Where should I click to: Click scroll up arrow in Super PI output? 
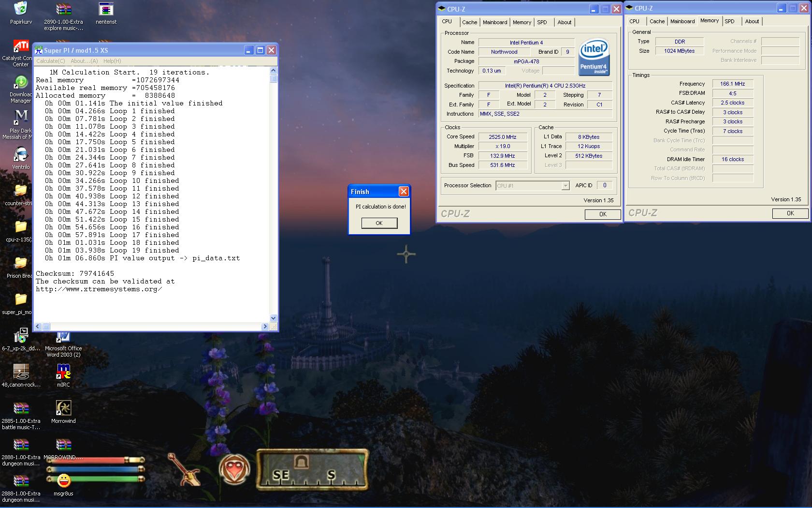click(x=274, y=71)
